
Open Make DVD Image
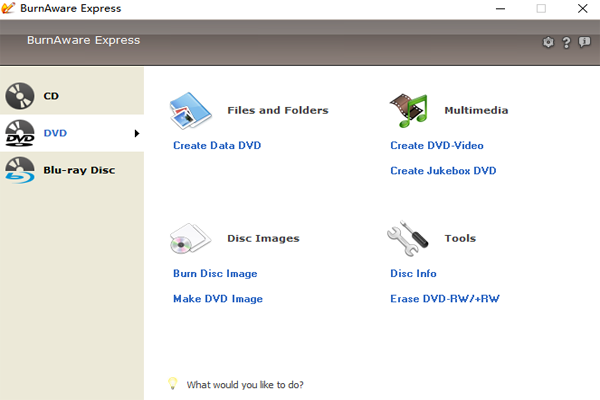[218, 299]
